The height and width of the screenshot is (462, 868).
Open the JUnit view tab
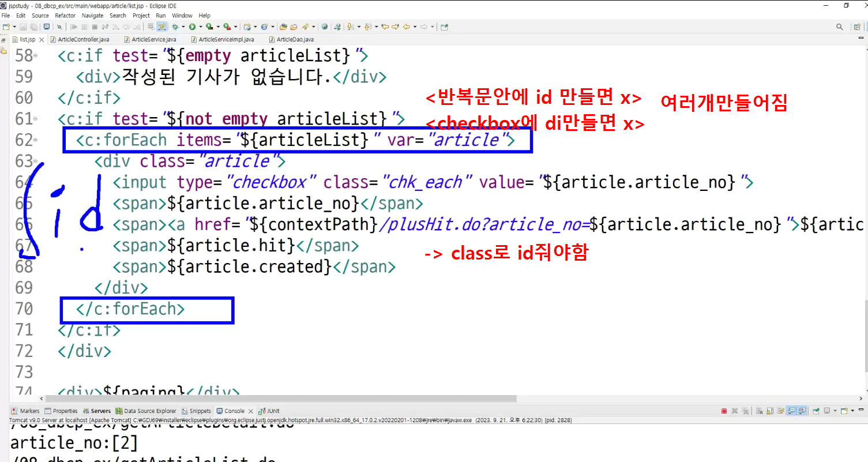point(269,411)
